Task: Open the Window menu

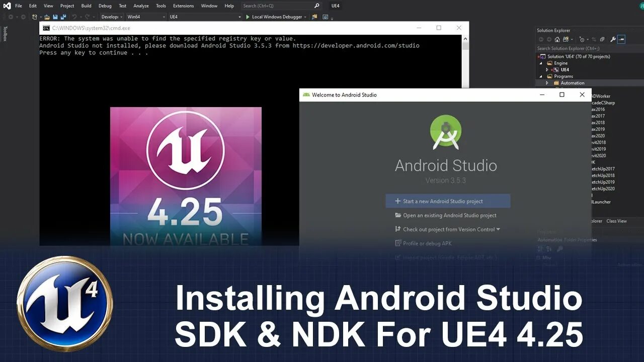Action: coord(209,6)
